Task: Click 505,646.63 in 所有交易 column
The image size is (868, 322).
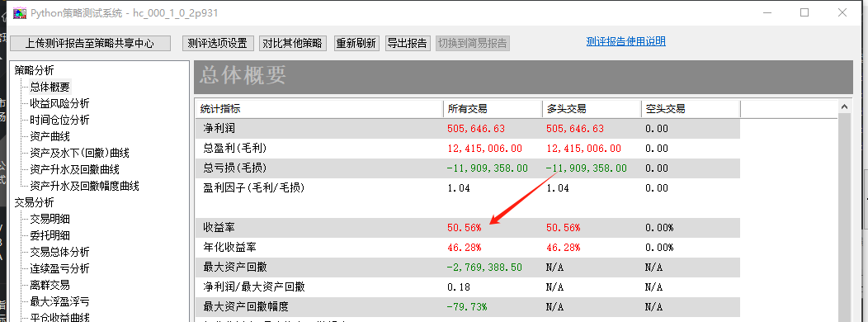Action: [x=476, y=129]
